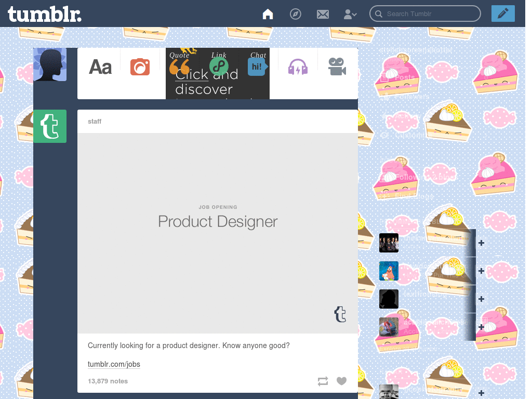The height and width of the screenshot is (399, 532).
Task: Open the decorated-cap recommended blog avatar
Action: [x=389, y=327]
